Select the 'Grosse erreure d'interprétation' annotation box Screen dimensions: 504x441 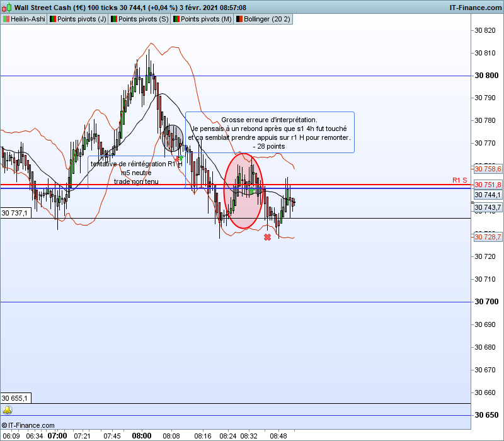270,132
